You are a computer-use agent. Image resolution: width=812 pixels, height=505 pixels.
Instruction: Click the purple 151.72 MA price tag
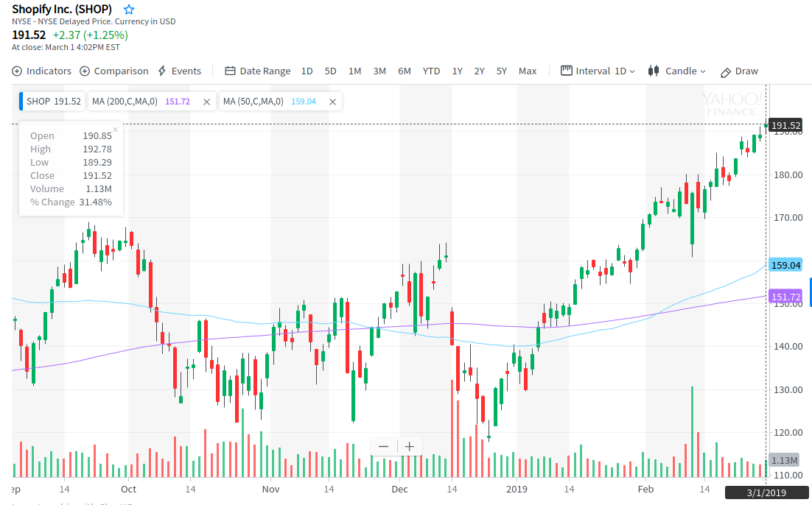coord(785,297)
